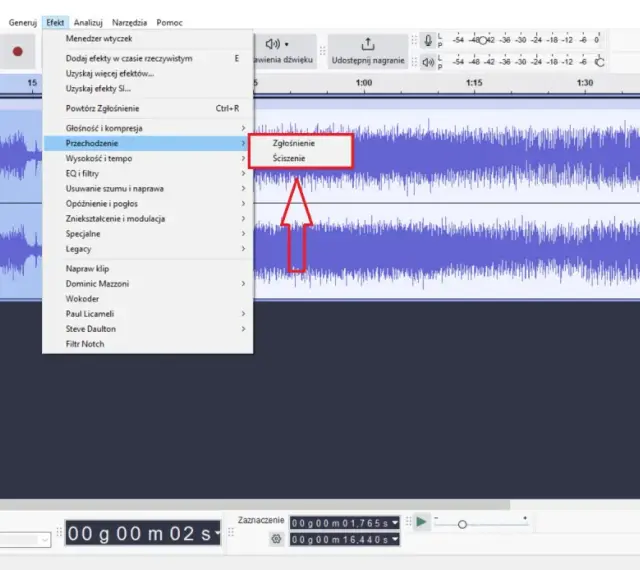
Task: Click the speaker playback meter icon
Action: (x=428, y=62)
